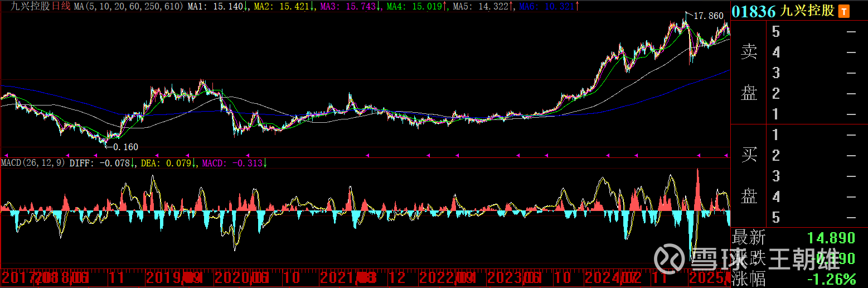Select sell-side (卖盘) level 5 row

pos(814,32)
